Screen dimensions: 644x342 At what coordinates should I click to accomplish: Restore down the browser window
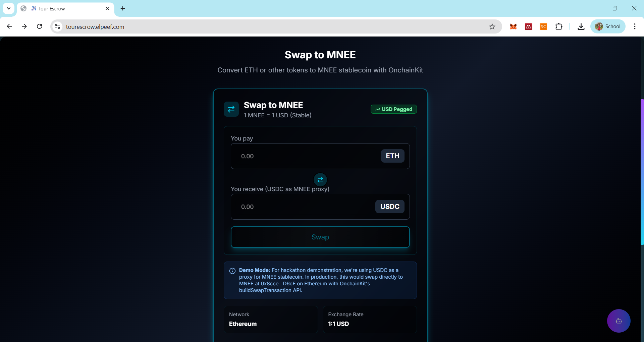click(615, 8)
